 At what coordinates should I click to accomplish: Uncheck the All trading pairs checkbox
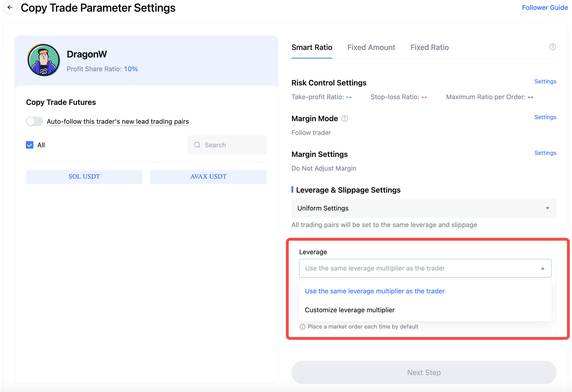30,145
